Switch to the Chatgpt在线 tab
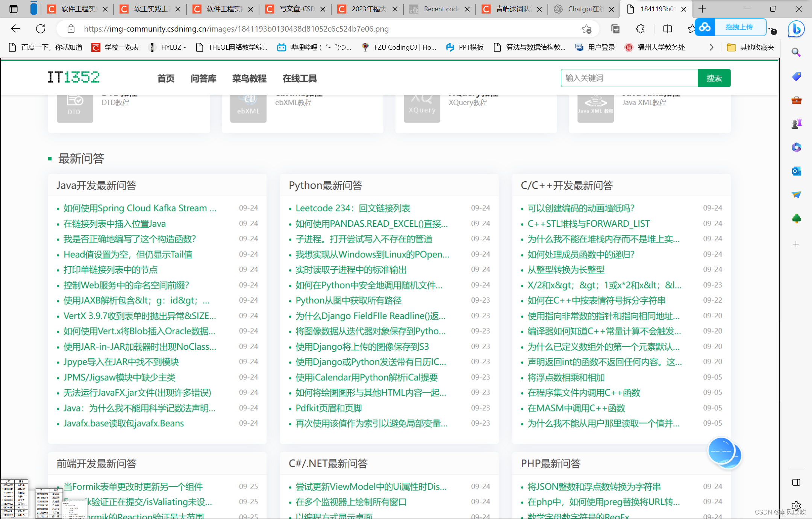The image size is (812, 519). click(x=584, y=9)
